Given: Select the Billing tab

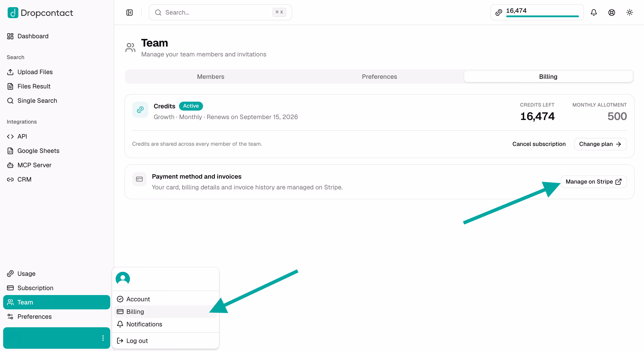Looking at the screenshot, I should click(x=548, y=77).
